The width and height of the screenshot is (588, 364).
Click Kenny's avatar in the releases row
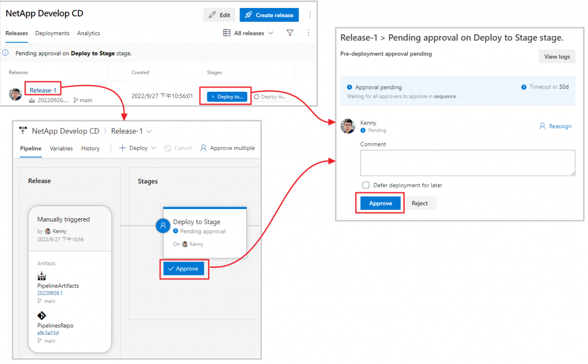16,94
